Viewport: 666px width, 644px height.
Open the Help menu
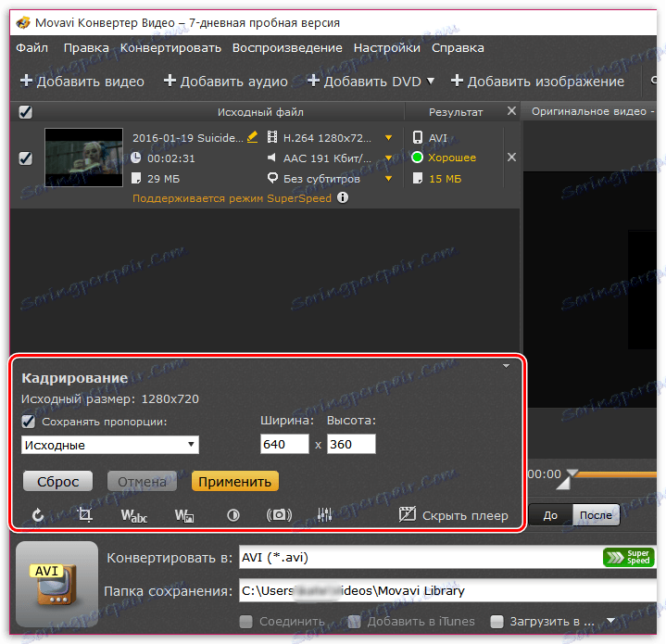click(x=458, y=47)
